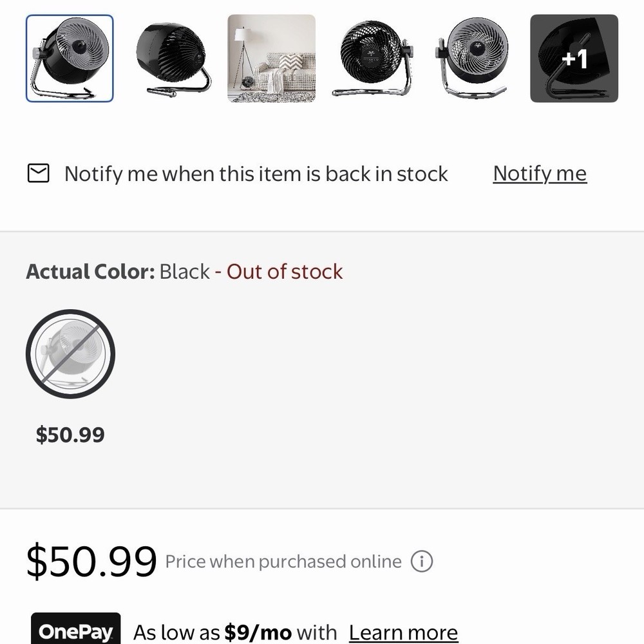Screen dimensions: 644x644
Task: Click the large $50.99 price display
Action: click(x=89, y=561)
